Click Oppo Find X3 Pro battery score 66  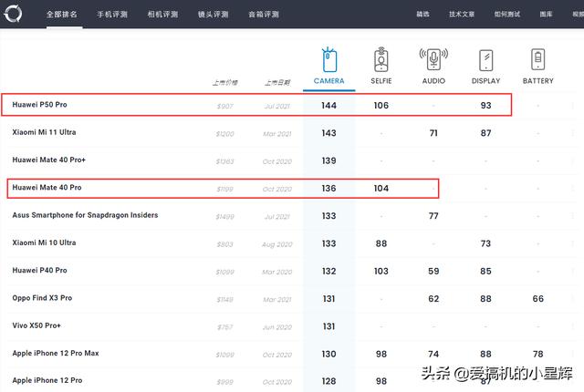[x=537, y=299]
